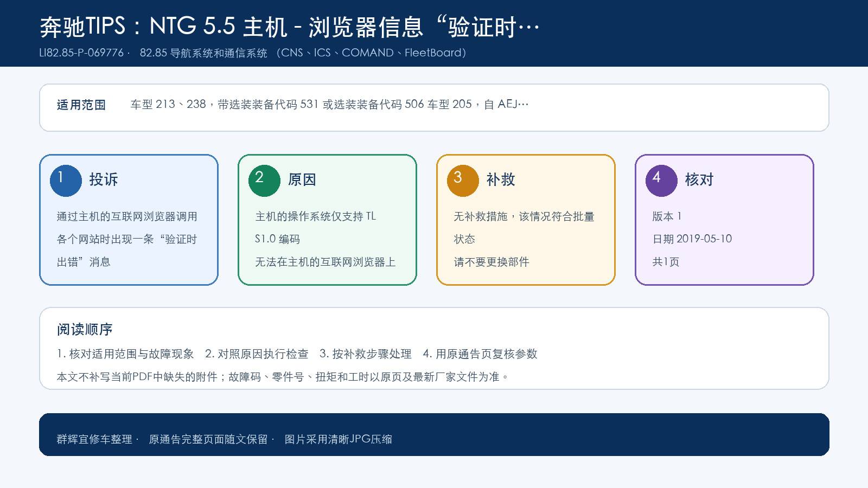
Task: Click the green number 2 circle
Action: [x=264, y=181]
